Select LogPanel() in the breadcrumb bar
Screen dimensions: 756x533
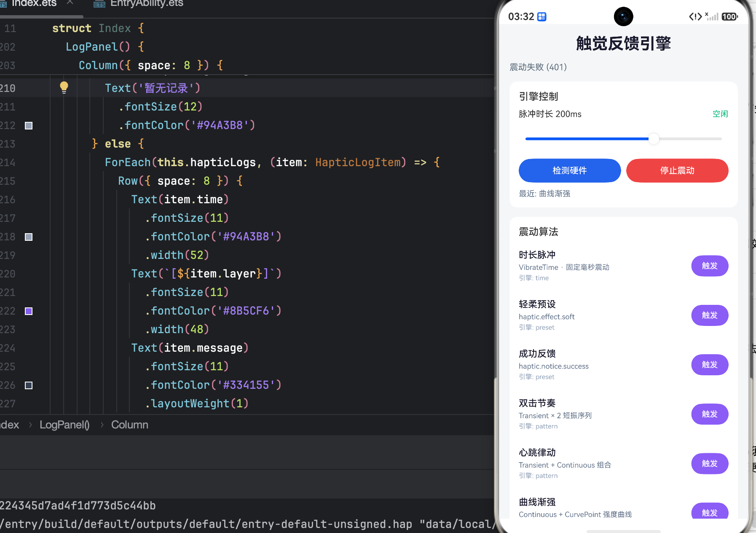point(64,425)
